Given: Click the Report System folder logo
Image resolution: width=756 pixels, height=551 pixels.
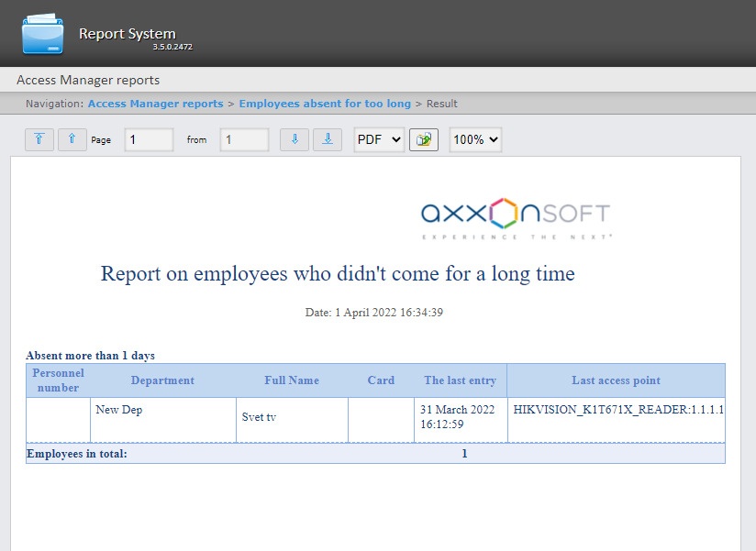Looking at the screenshot, I should 43,34.
